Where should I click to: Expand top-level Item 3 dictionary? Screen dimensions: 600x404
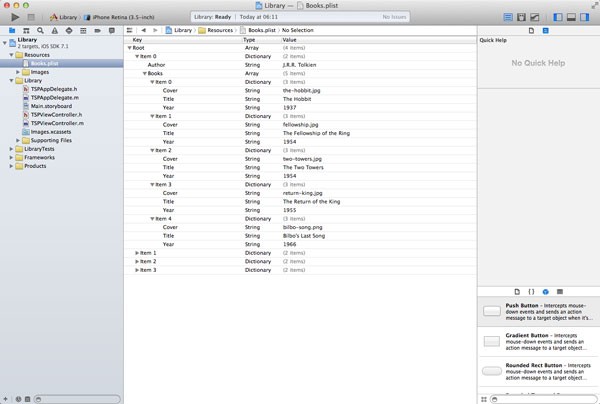pos(137,270)
